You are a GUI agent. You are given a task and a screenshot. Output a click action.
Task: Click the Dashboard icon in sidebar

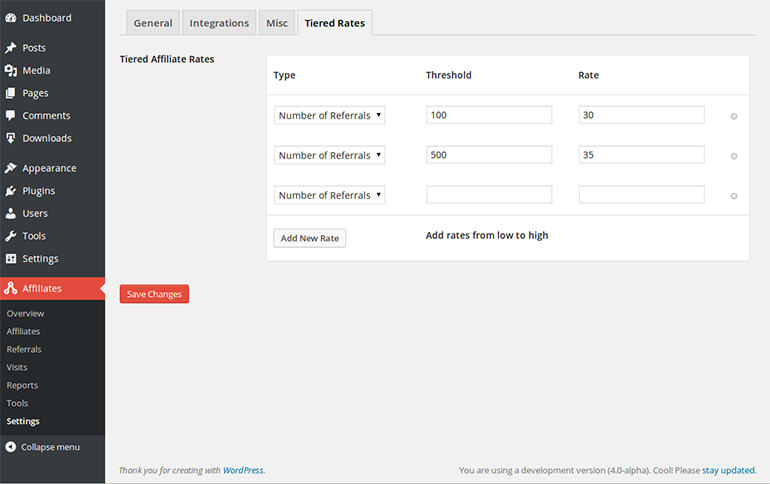click(x=11, y=18)
